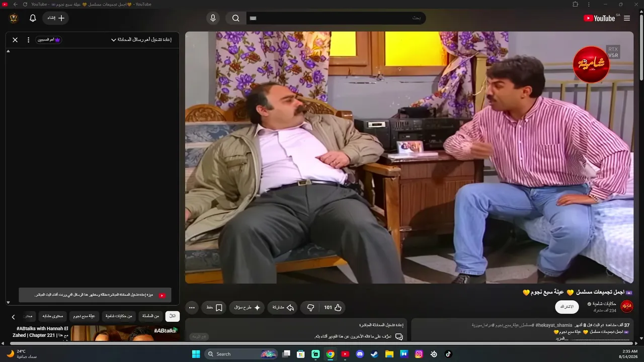Image resolution: width=644 pixels, height=362 pixels.
Task: Click the YouTube search input field
Action: (336, 18)
